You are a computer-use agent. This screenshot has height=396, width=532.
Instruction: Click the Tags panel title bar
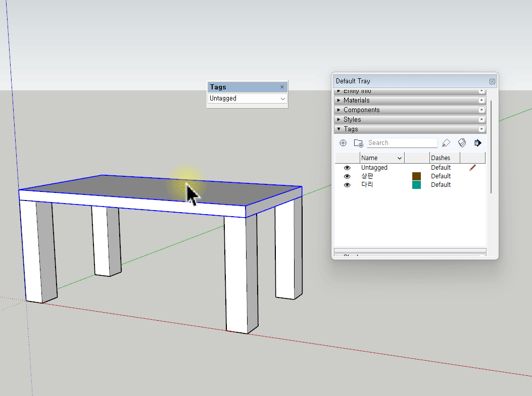pyautogui.click(x=410, y=129)
